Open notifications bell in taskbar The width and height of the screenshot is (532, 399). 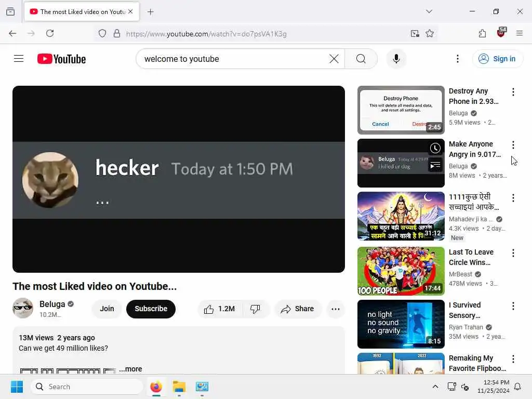[x=517, y=387]
